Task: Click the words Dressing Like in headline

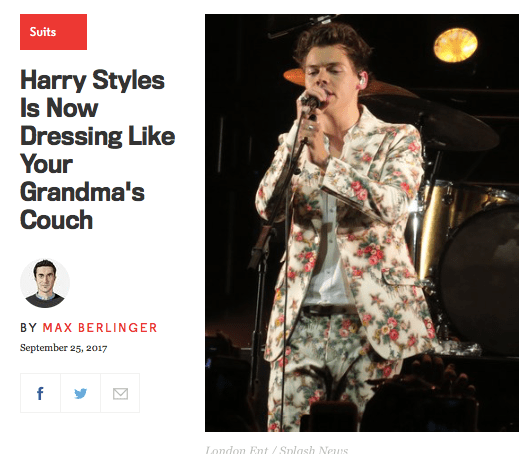Action: pos(98,136)
